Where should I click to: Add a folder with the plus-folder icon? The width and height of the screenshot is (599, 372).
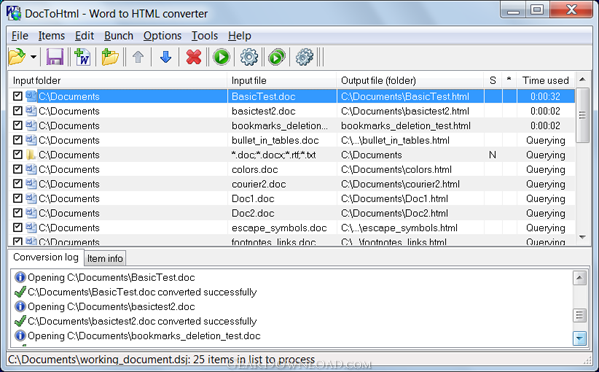pyautogui.click(x=110, y=57)
